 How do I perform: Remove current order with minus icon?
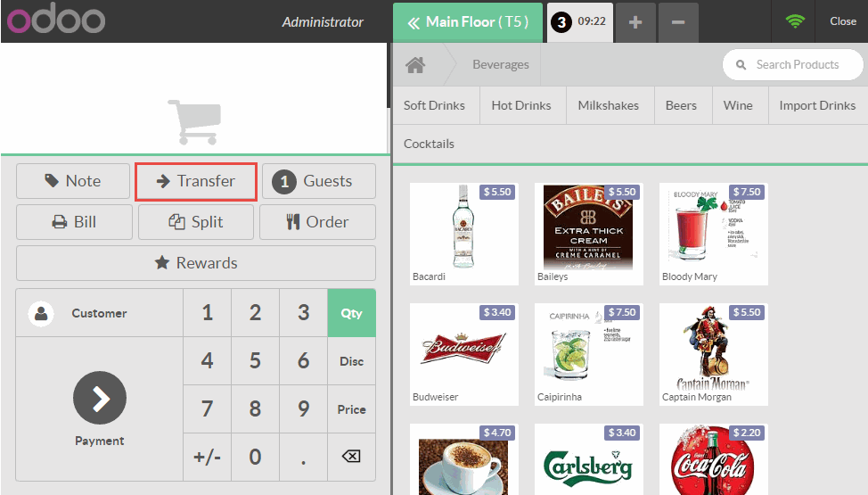pos(678,22)
